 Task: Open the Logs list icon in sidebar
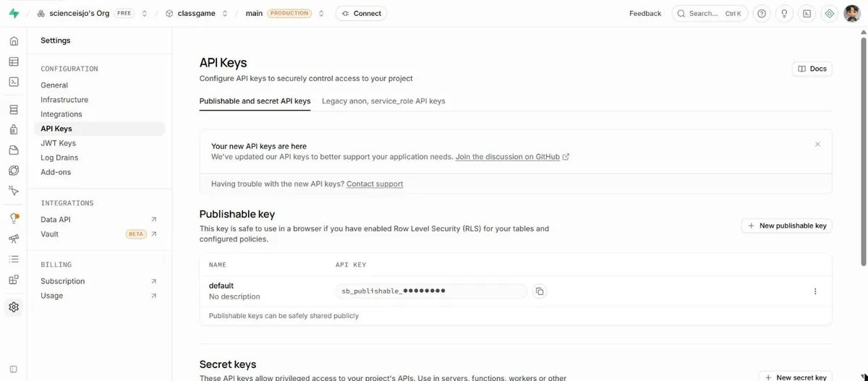coord(14,259)
